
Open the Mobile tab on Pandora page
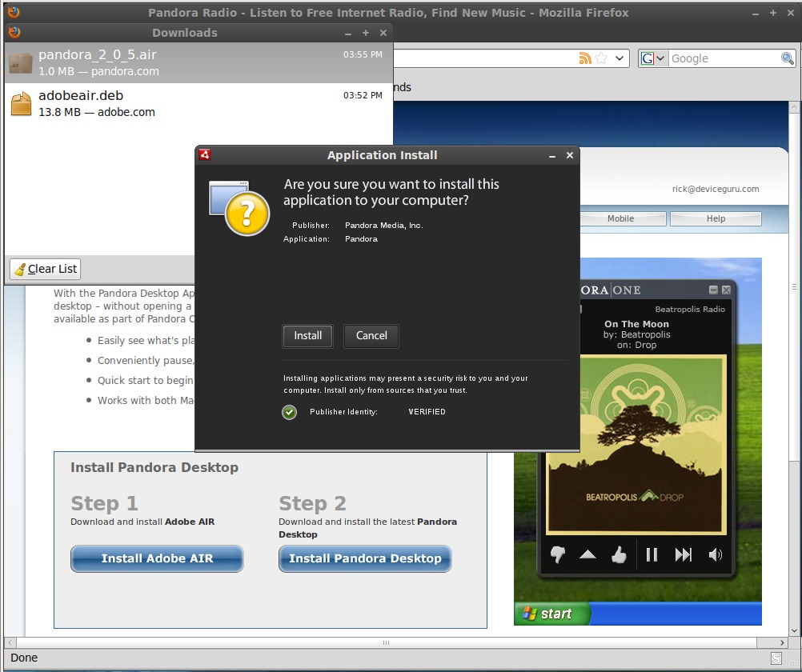click(x=620, y=218)
